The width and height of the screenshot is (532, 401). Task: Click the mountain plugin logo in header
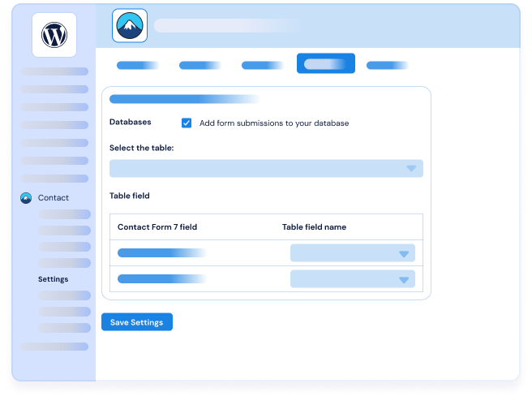tap(130, 26)
